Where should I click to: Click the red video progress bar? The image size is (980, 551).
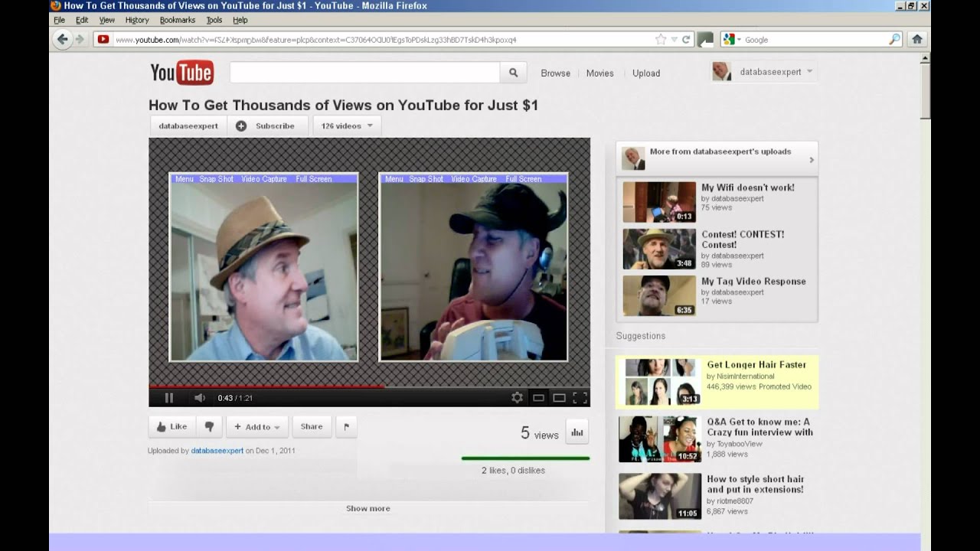point(266,386)
